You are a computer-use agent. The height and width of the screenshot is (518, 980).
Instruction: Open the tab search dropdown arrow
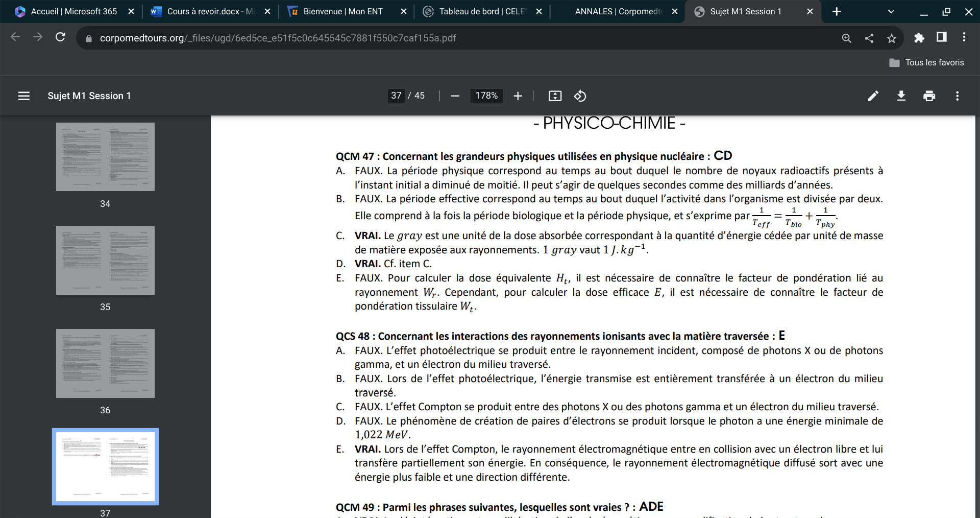(891, 11)
